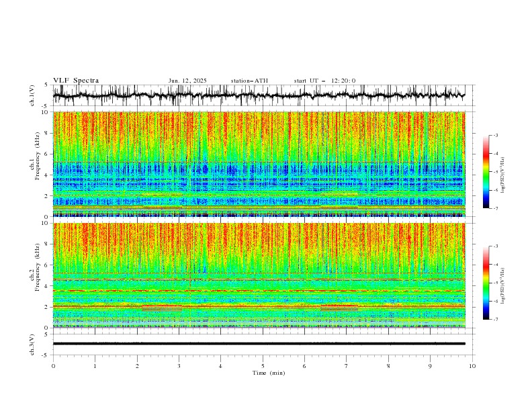
Task: Click the ch.3 voltage waveform trace panel
Action: [x=263, y=345]
